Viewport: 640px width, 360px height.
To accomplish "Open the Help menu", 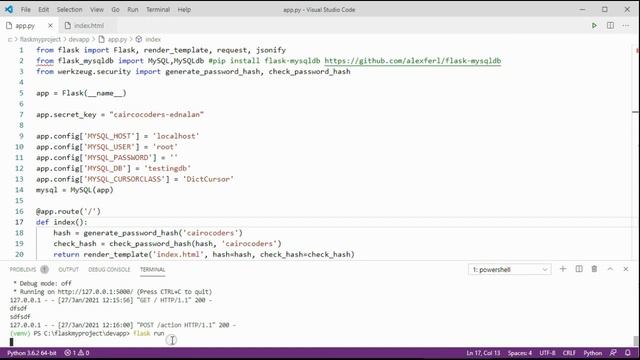I will (x=184, y=9).
